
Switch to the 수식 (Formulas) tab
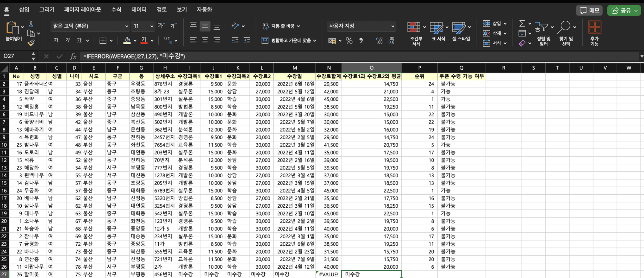tap(116, 9)
